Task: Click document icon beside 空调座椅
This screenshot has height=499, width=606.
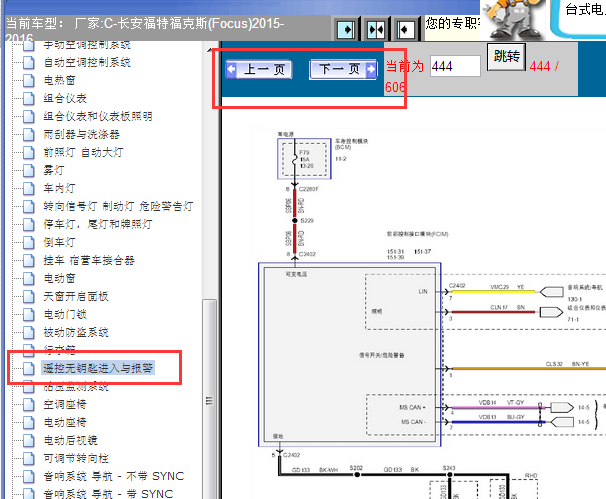Action: point(28,404)
